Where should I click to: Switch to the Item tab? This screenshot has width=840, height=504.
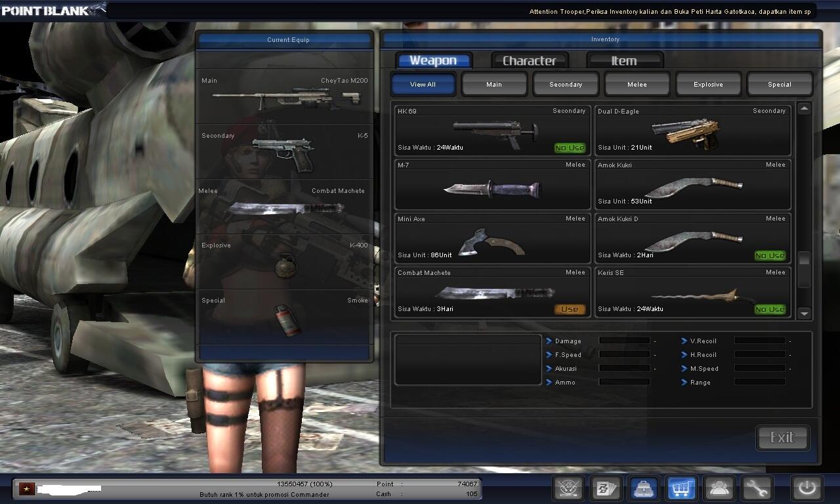point(624,60)
